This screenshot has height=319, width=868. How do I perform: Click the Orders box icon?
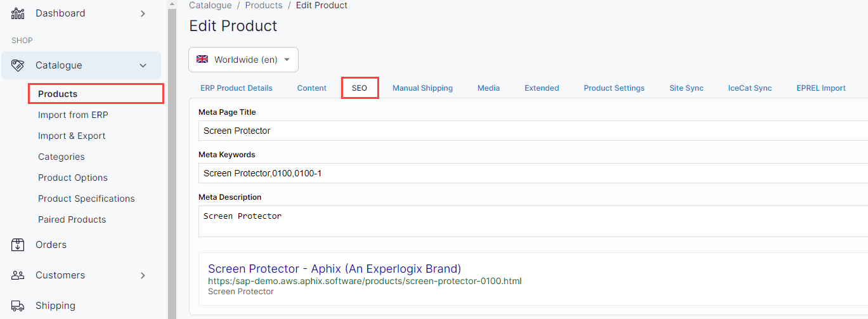[18, 245]
